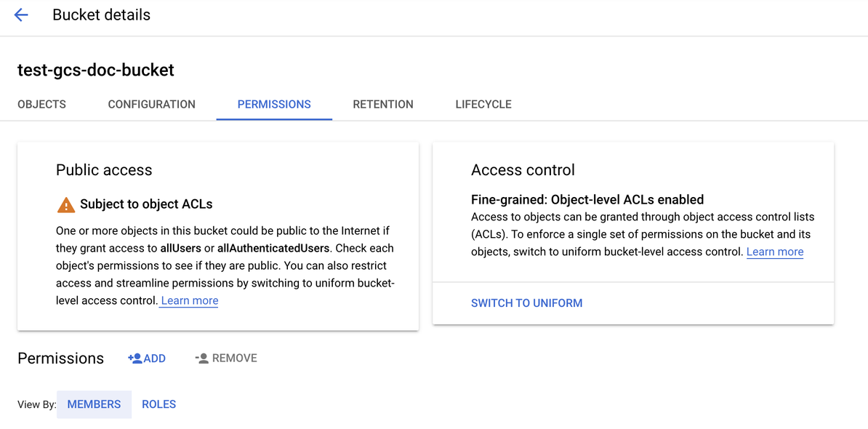Viewport: 868px width, 429px height.
Task: Click the remove-person icon next to REMOVE
Action: click(202, 357)
